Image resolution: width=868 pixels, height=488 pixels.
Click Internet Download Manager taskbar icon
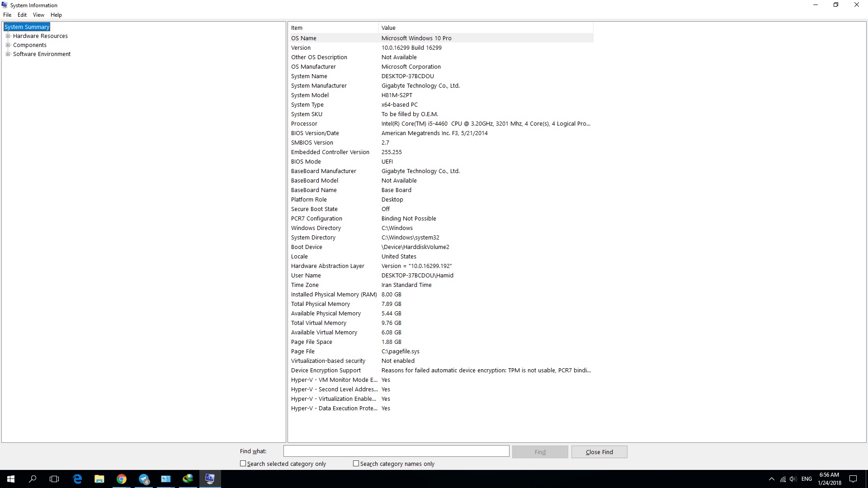188,479
